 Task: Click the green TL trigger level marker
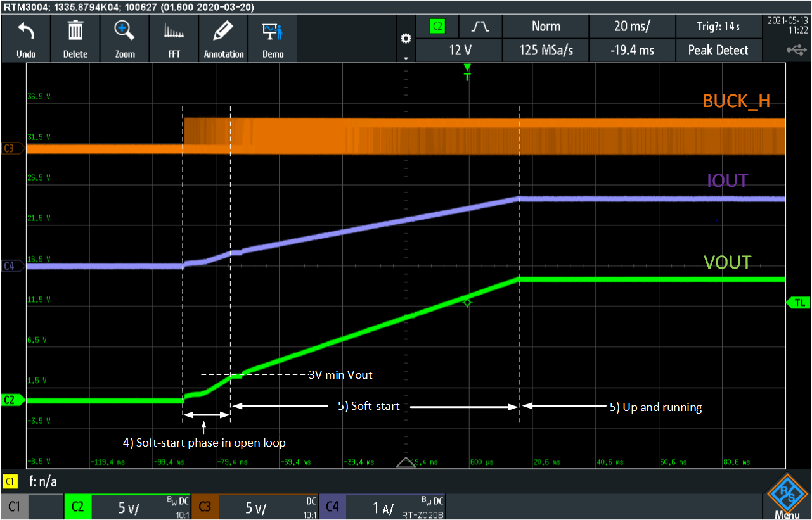(798, 303)
